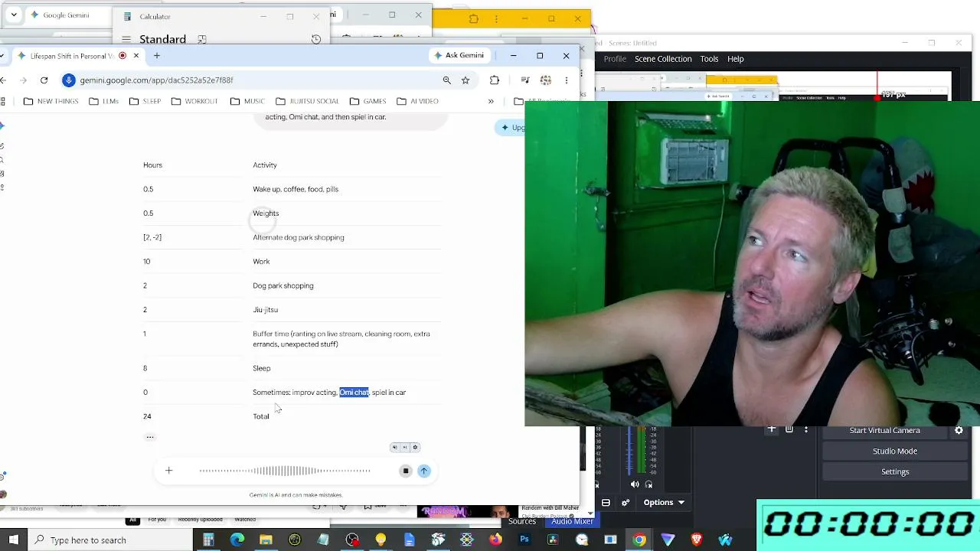Open OBS audio mixer advanced properties gear
Screen dimensions: 980x551
pos(626,502)
